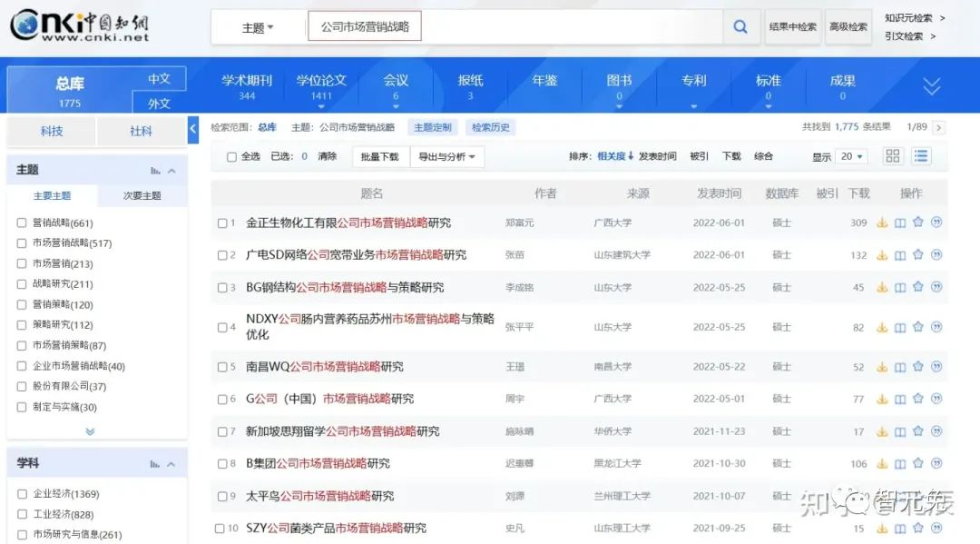
Task: Open online reading for 南昌WQ paper
Action: [900, 368]
